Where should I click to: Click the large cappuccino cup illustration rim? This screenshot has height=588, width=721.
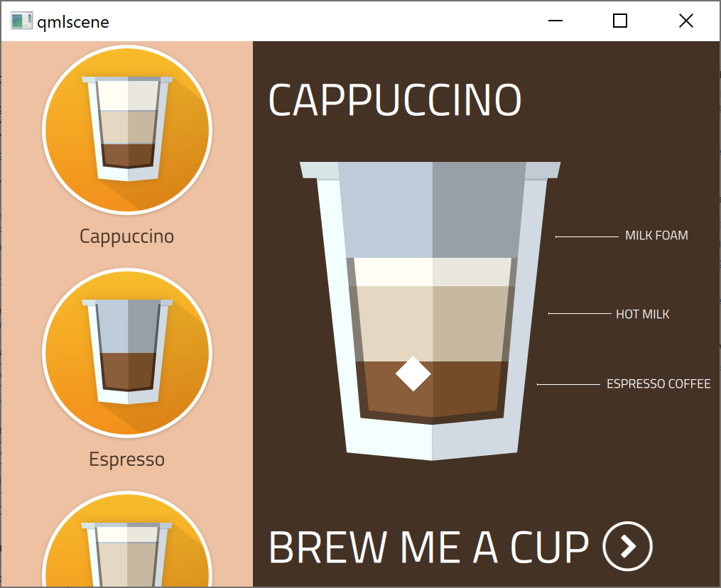430,170
